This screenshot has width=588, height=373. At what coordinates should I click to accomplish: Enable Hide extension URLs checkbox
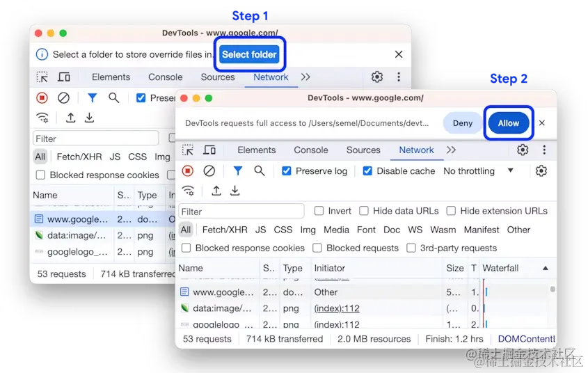[451, 211]
